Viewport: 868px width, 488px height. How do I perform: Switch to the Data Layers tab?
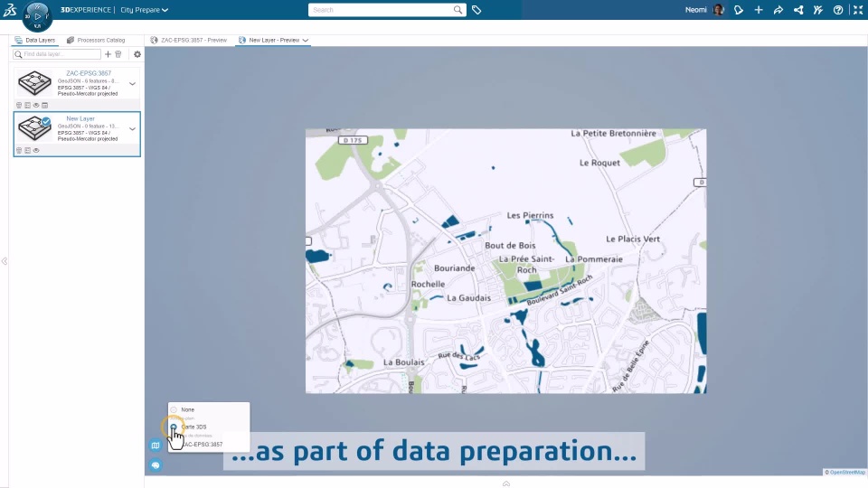[x=35, y=41]
